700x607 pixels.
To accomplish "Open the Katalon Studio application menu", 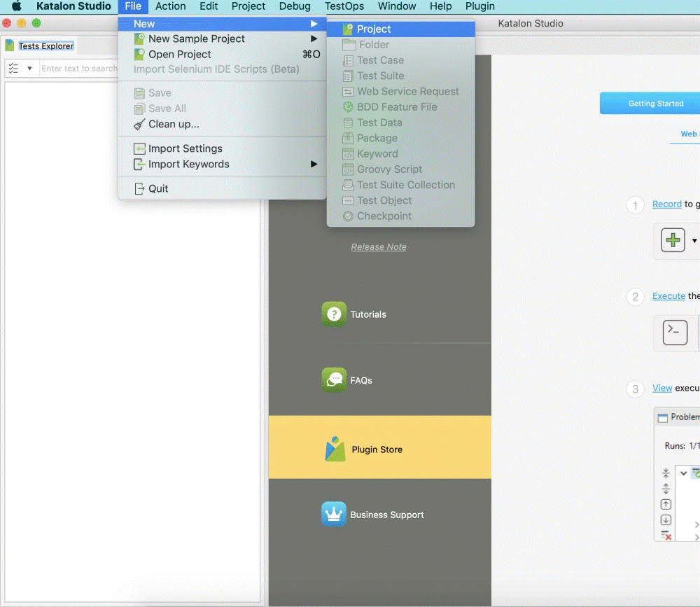I will 73,6.
